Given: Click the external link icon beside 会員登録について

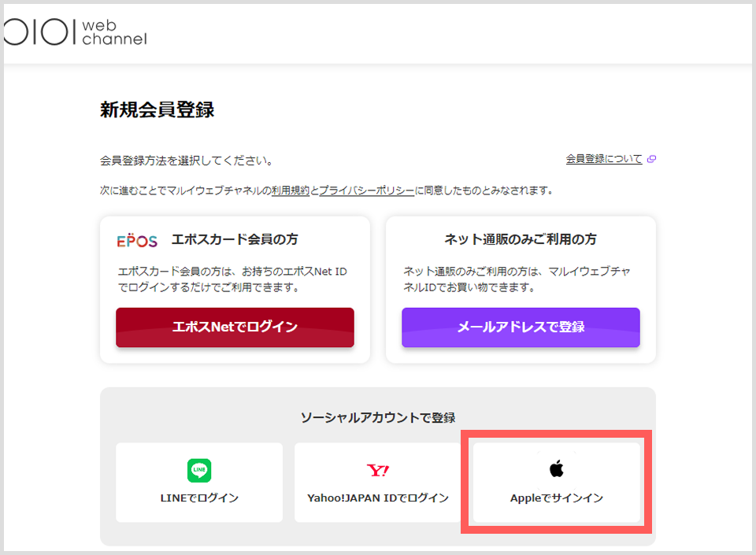Looking at the screenshot, I should [x=651, y=159].
